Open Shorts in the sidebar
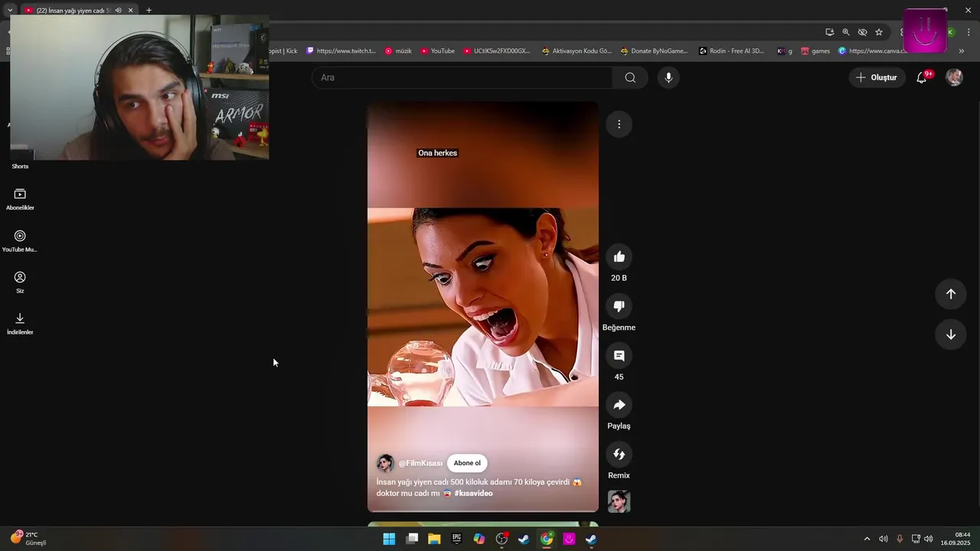 [20, 166]
